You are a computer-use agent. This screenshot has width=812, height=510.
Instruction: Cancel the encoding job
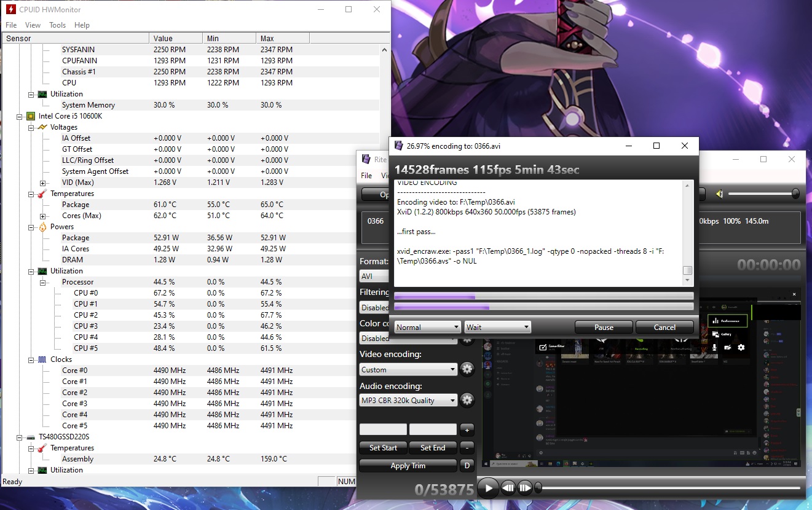click(664, 328)
